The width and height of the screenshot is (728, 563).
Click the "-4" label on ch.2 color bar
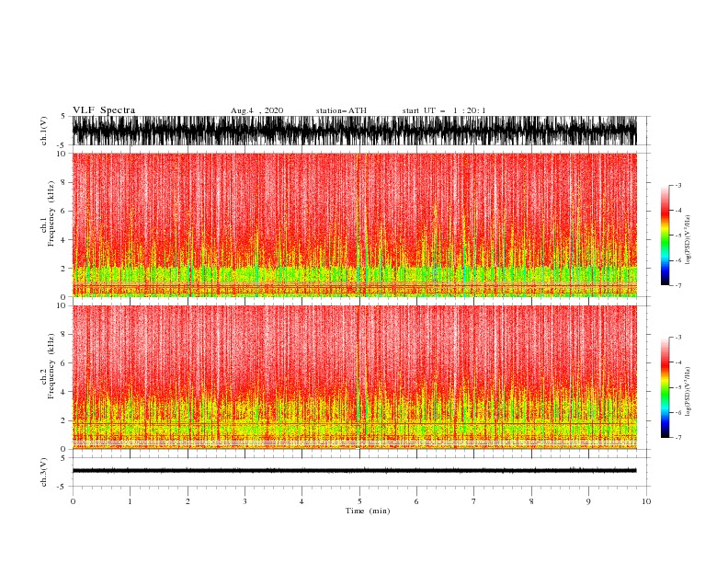(x=677, y=362)
